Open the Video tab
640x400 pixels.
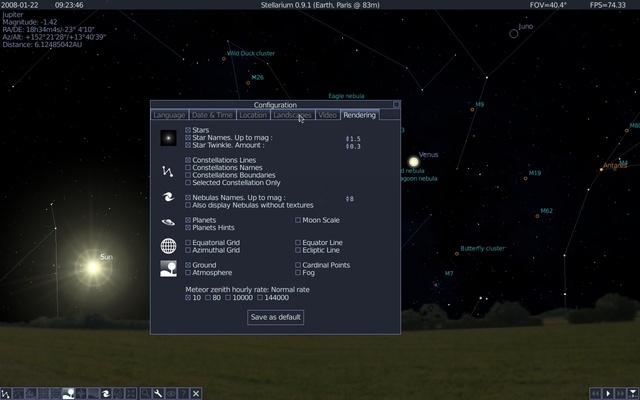point(327,115)
